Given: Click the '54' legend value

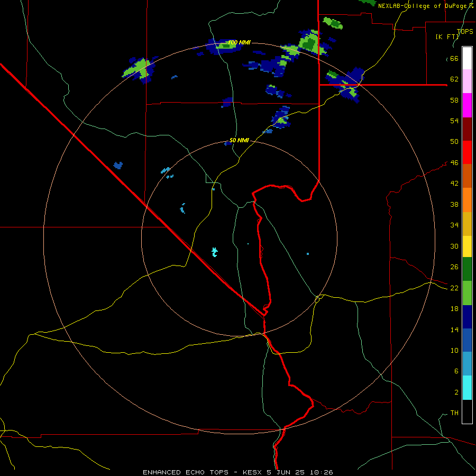Looking at the screenshot, I should [454, 121].
